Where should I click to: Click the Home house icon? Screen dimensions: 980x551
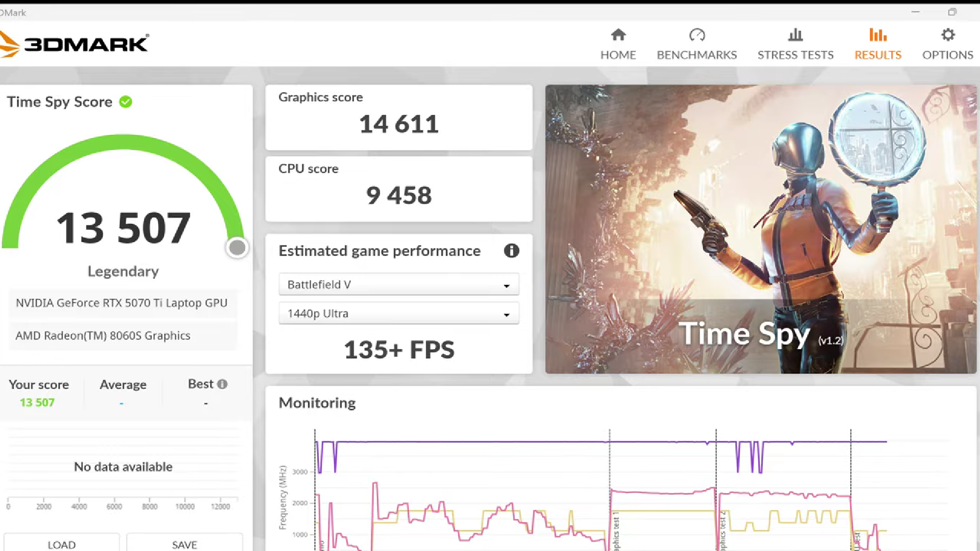(x=618, y=35)
